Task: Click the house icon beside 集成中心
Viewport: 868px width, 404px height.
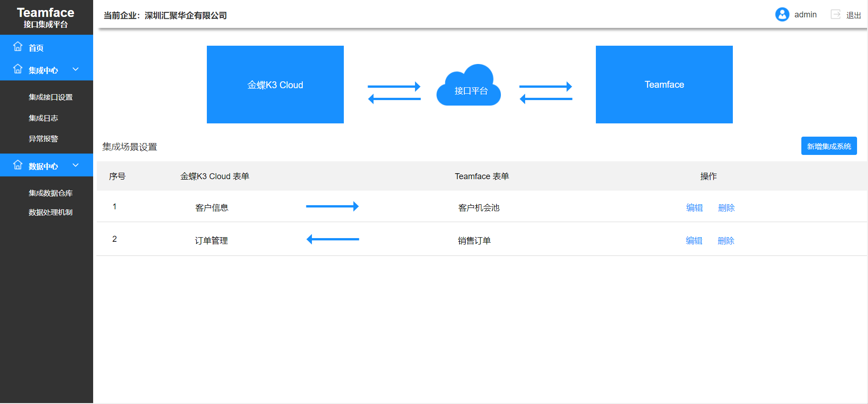Action: click(18, 69)
